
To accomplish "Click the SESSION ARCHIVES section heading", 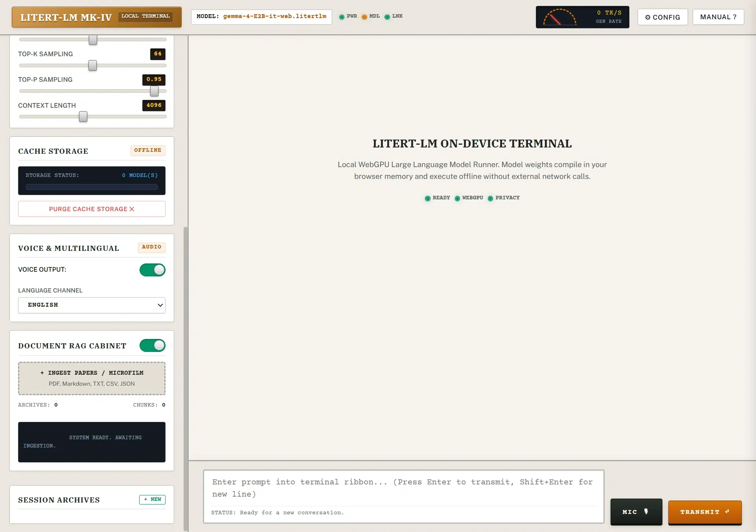I will click(59, 500).
